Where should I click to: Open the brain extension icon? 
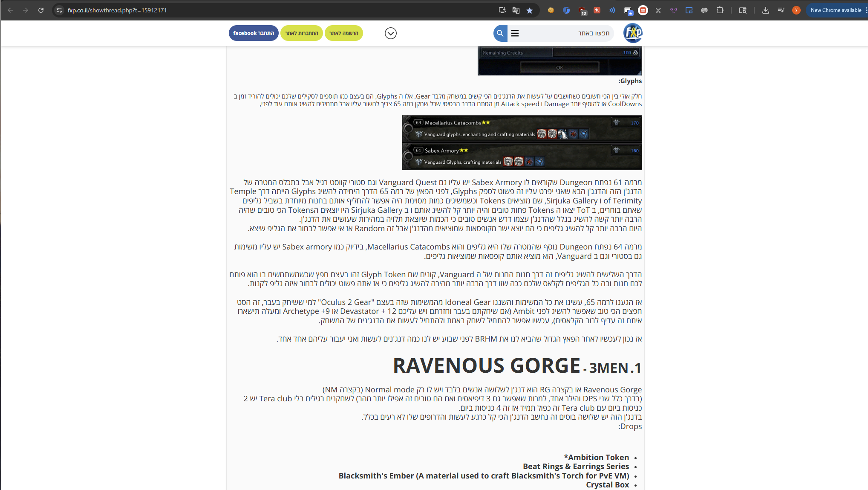704,10
